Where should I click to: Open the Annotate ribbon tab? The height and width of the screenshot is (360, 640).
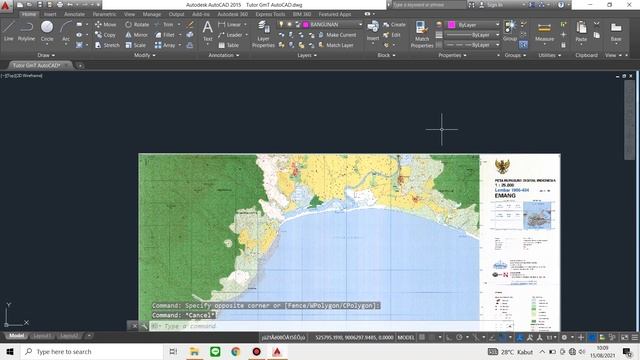(74, 14)
